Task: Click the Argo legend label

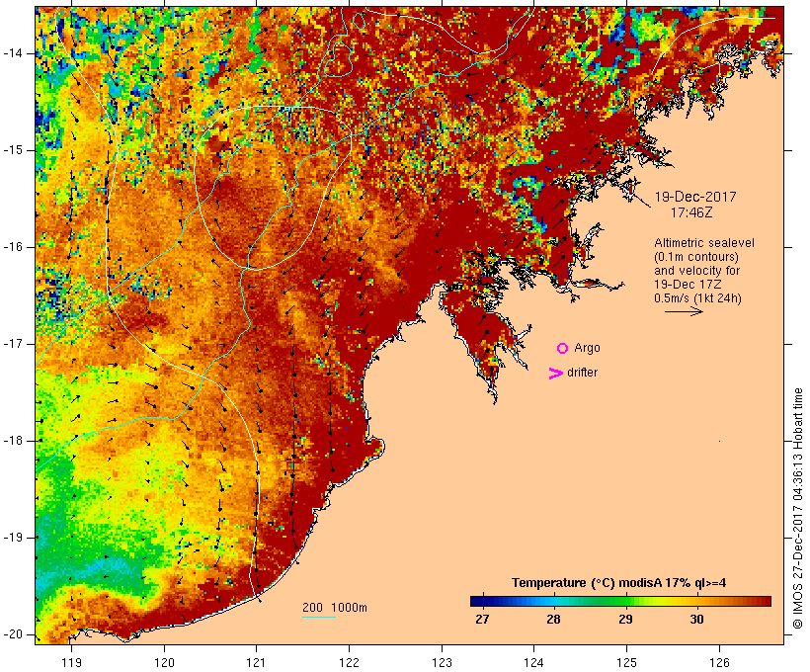Action: 588,349
